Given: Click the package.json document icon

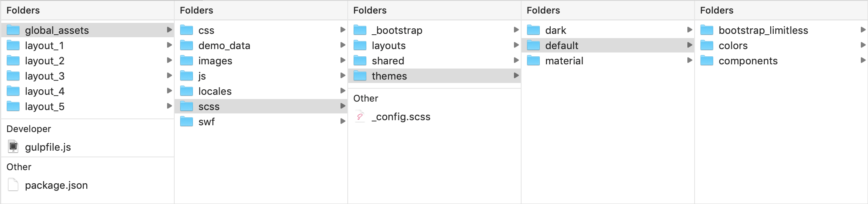Looking at the screenshot, I should [14, 185].
